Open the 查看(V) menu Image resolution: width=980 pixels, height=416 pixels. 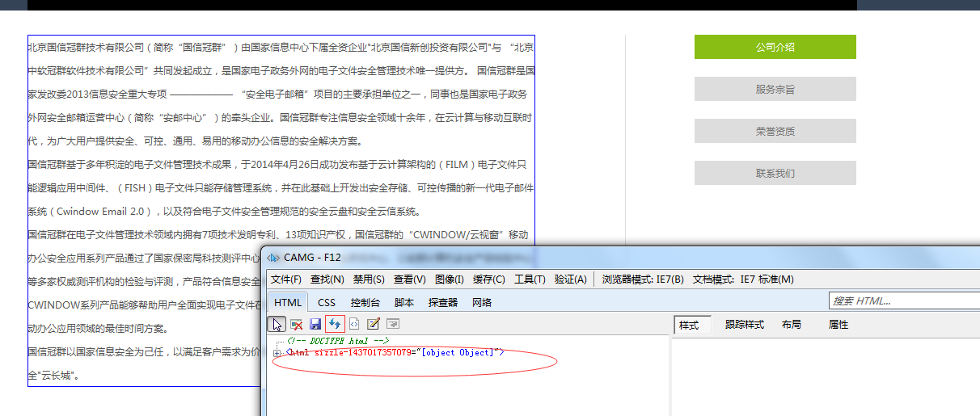[410, 279]
